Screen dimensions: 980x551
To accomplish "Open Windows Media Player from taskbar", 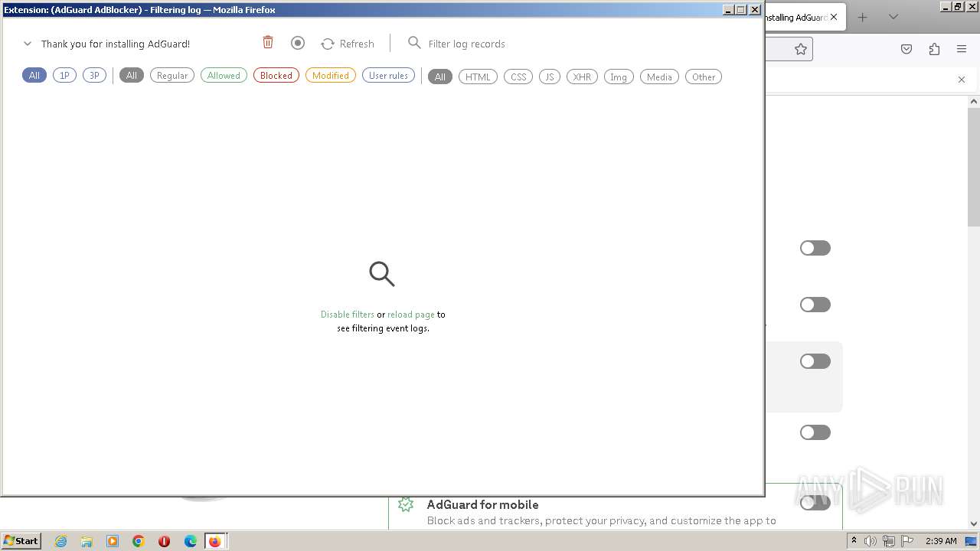I will click(113, 541).
